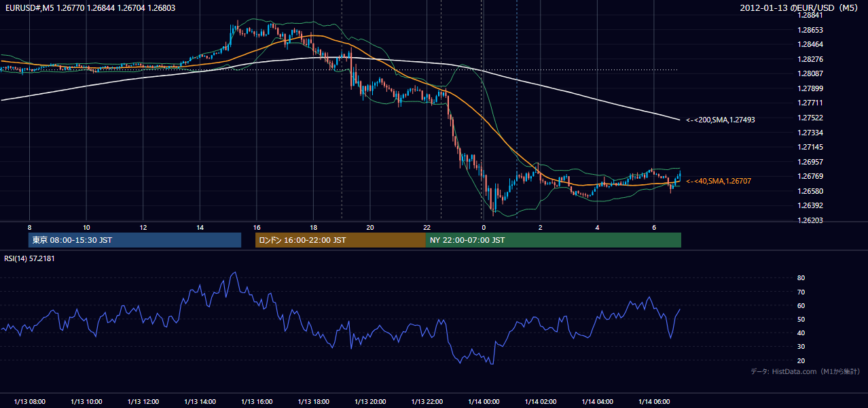The width and height of the screenshot is (868, 408).
Task: Click price axis label 1.27334
Action: (810, 133)
